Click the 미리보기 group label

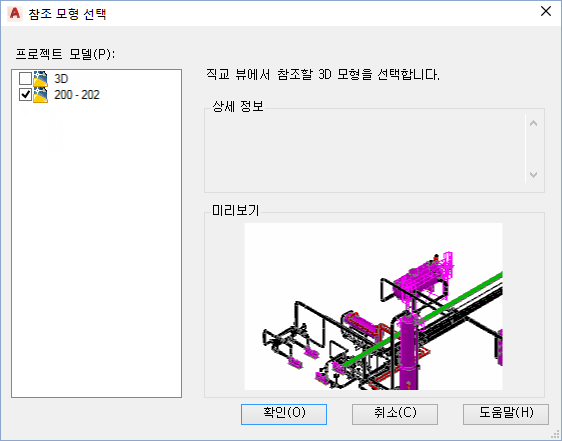tap(235, 210)
